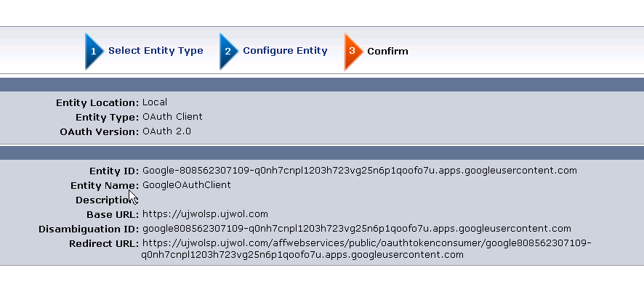The height and width of the screenshot is (289, 644).
Task: Click the Entity Location label
Action: 97,102
